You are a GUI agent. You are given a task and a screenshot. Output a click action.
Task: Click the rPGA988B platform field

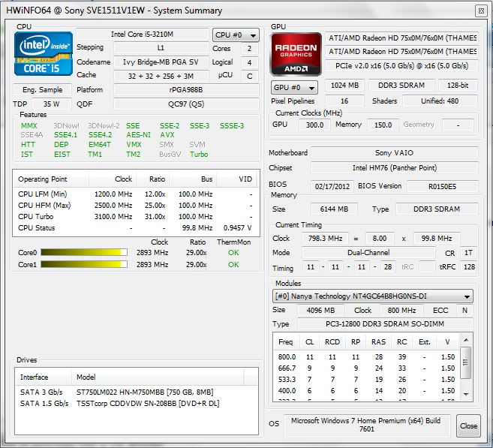[186, 90]
